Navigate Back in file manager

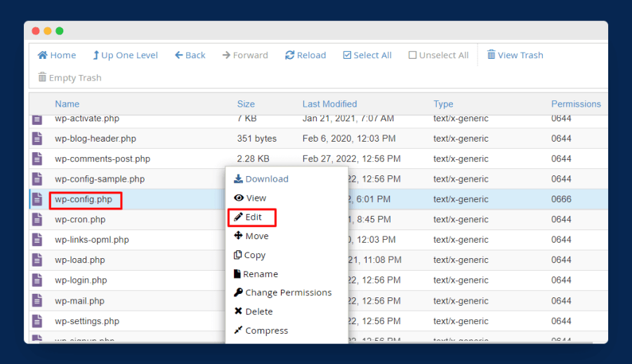(190, 55)
